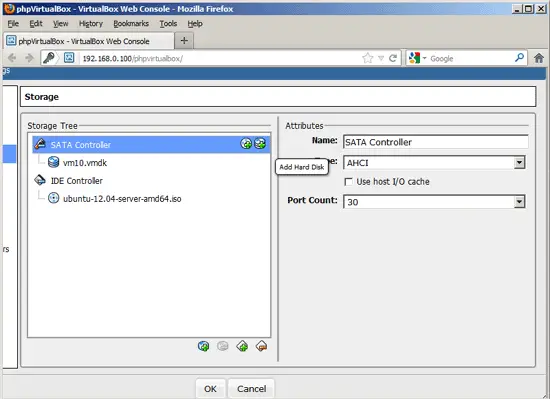Click the Storage Tree label

pos(52,126)
